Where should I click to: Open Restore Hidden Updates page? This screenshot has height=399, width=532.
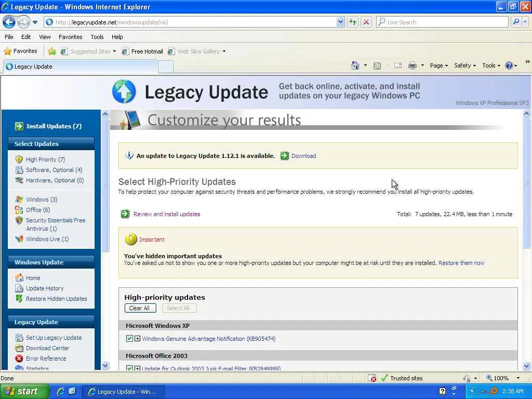coord(56,299)
